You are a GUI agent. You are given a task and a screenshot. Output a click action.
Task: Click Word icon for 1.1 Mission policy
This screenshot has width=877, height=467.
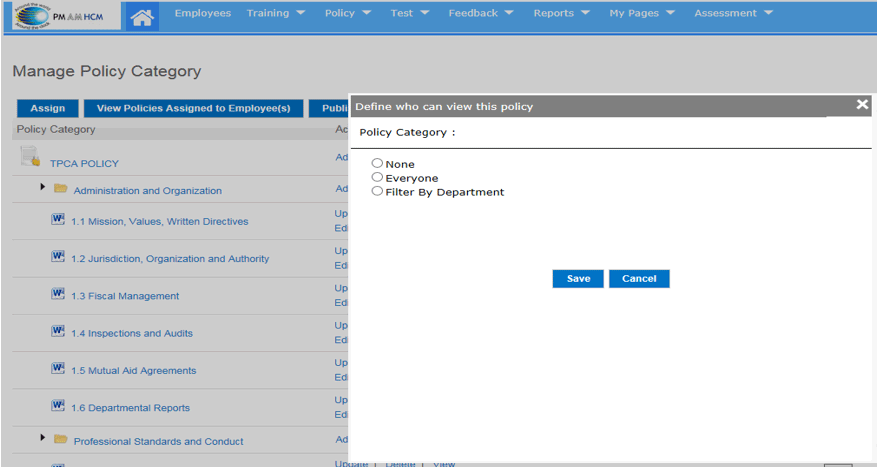58,220
